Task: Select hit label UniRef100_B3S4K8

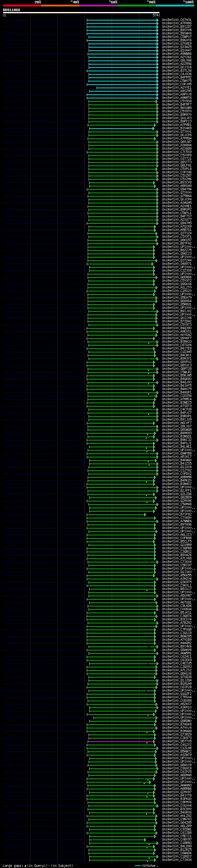Action: coord(177,128)
